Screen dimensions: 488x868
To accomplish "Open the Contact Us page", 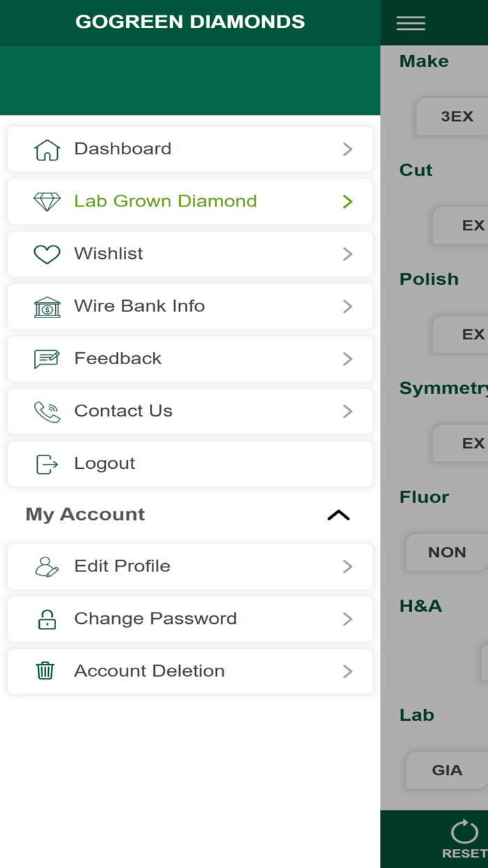I will click(123, 410).
